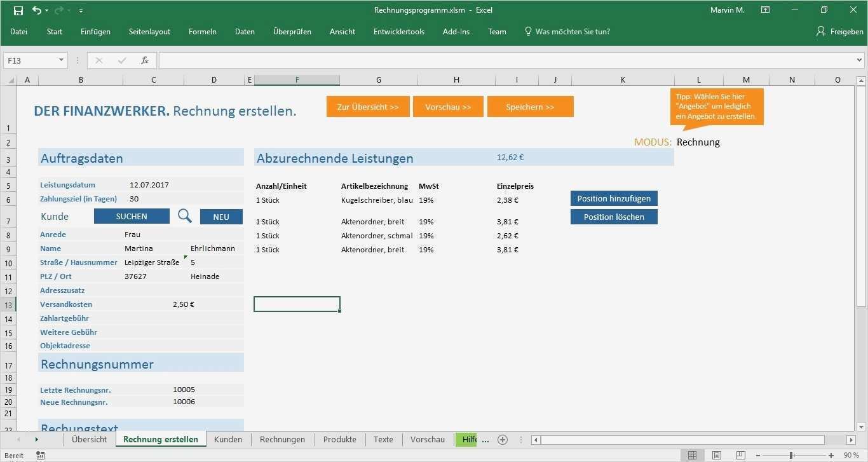Click the zoom slider handle
Viewport: 868px width, 462px height.
click(x=791, y=456)
